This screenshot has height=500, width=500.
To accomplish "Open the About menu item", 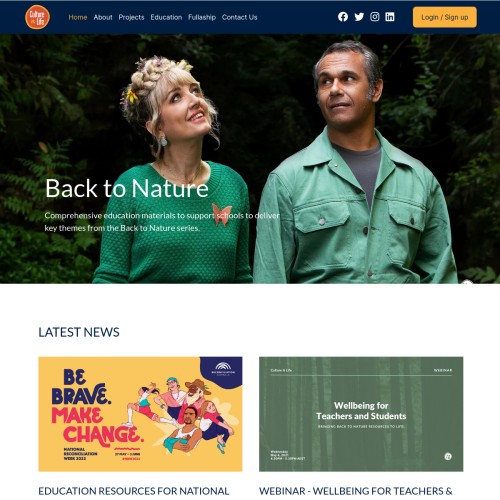I will (x=103, y=17).
